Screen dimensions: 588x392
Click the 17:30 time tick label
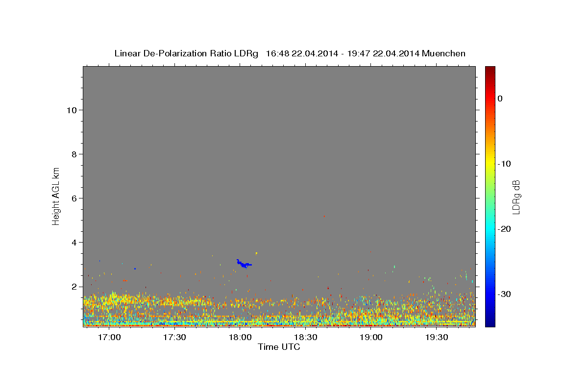click(174, 338)
